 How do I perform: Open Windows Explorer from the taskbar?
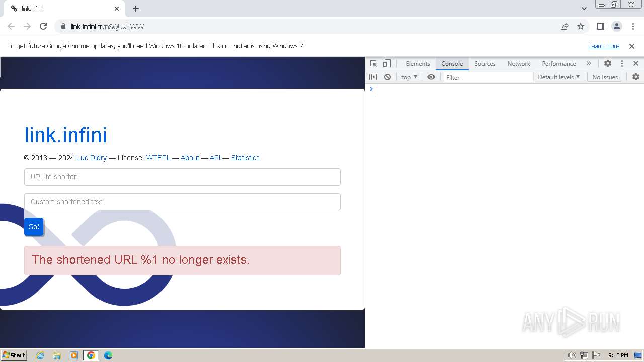coord(57,355)
